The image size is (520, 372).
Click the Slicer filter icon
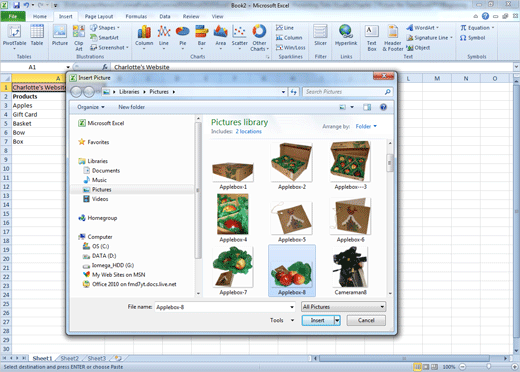pyautogui.click(x=320, y=35)
